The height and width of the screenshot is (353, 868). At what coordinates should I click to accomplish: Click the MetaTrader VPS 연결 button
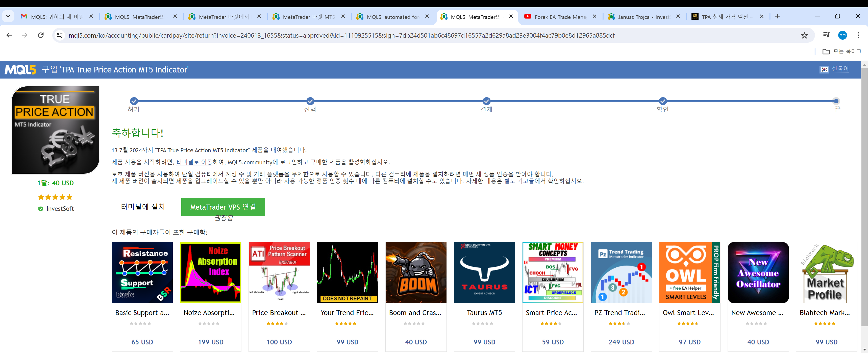coord(223,207)
